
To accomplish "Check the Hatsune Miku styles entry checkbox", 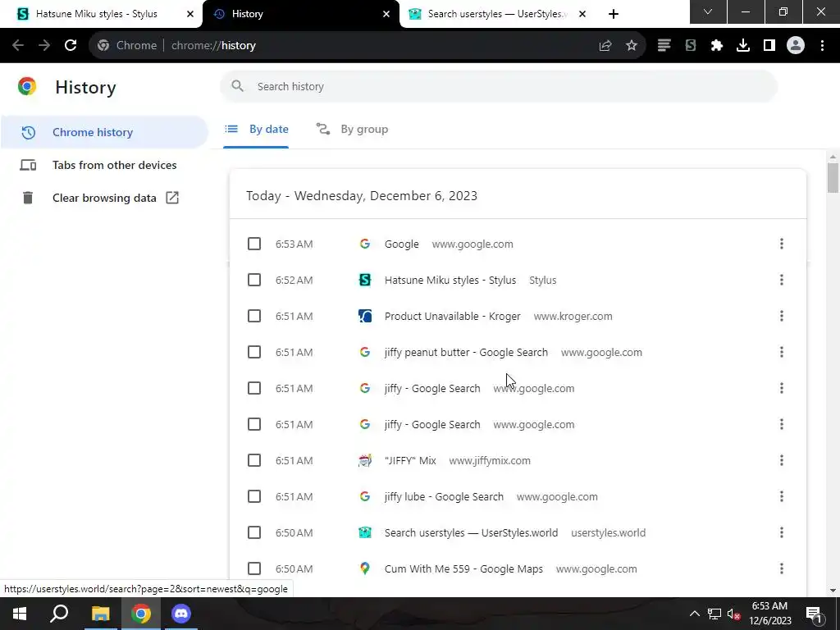I will 254,281.
